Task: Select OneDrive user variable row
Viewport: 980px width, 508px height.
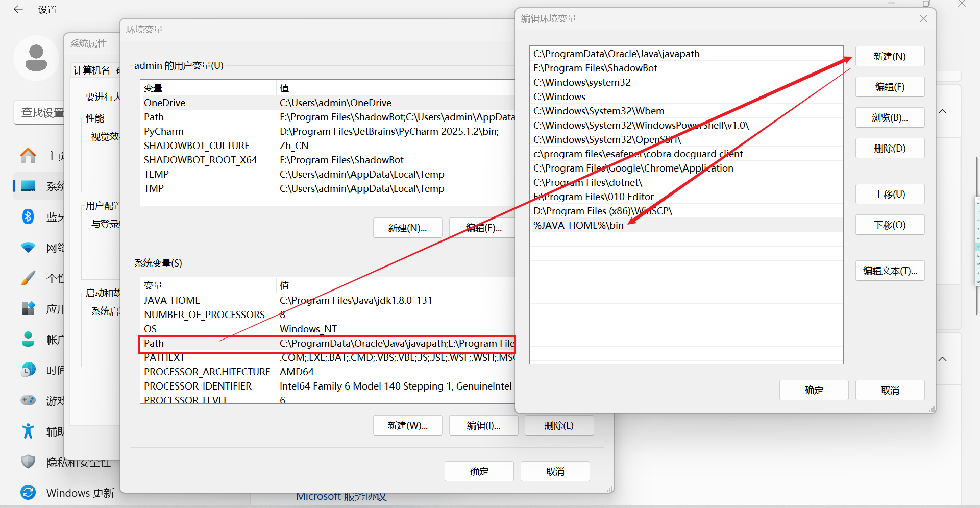Action: click(x=328, y=103)
